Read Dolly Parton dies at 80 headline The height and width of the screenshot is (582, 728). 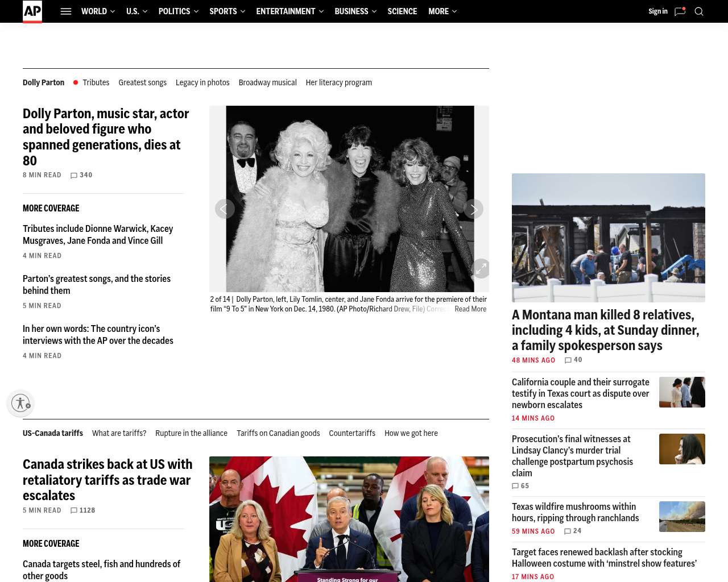click(106, 137)
